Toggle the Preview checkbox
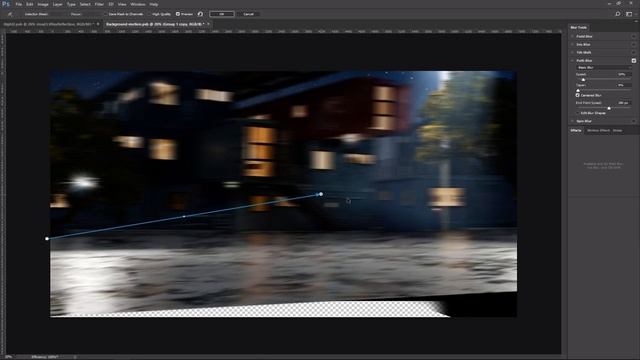 (178, 14)
